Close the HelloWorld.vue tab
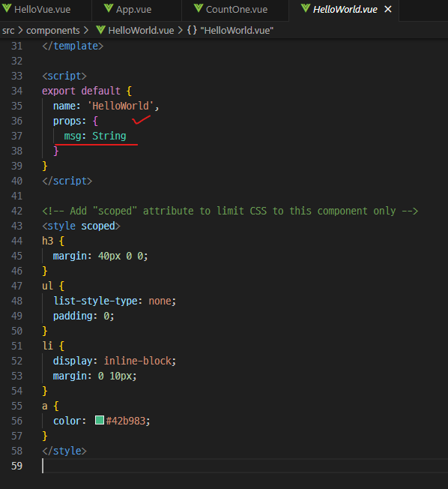The image size is (448, 489). click(388, 9)
